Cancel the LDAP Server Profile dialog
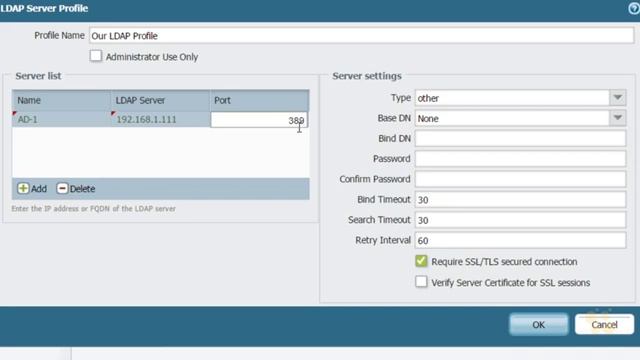The image size is (640, 360). (x=604, y=324)
